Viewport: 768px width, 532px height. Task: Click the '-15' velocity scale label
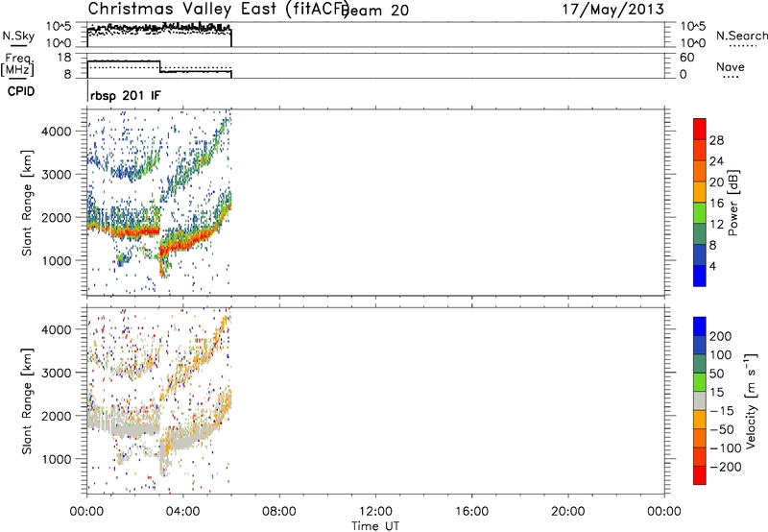point(722,411)
